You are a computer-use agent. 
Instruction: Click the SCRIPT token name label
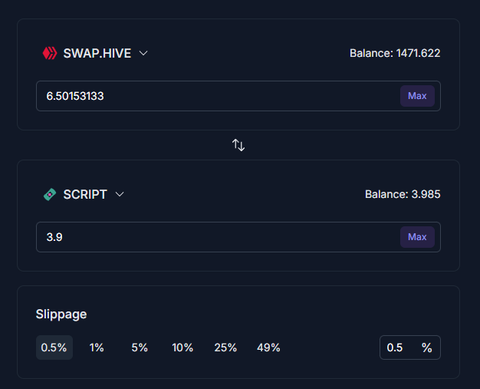pyautogui.click(x=85, y=194)
